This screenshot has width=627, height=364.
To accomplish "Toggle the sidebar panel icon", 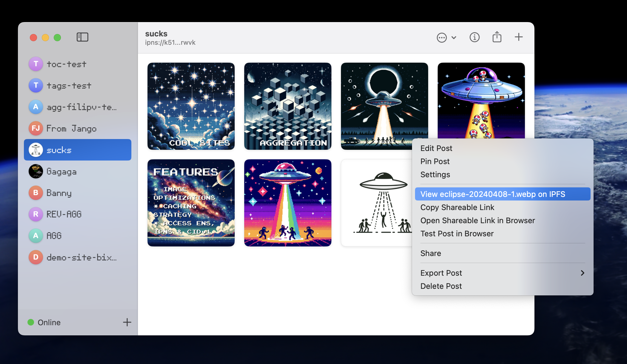I will pyautogui.click(x=82, y=37).
